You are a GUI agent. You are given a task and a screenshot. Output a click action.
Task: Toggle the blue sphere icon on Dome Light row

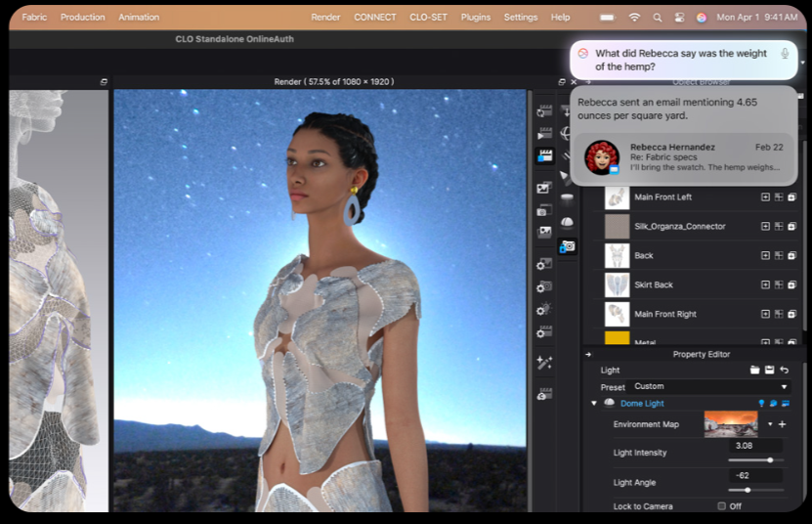773,403
